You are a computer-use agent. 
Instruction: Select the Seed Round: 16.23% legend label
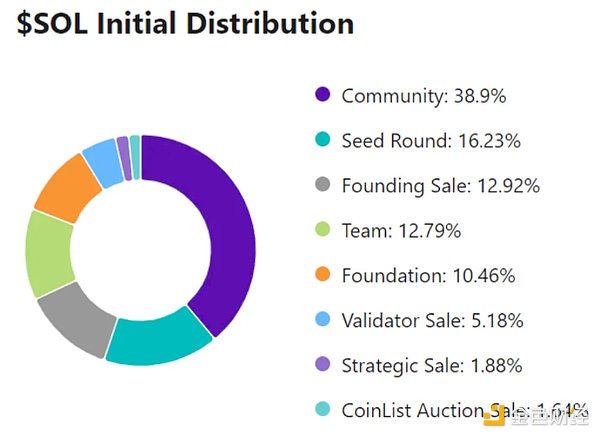click(430, 141)
